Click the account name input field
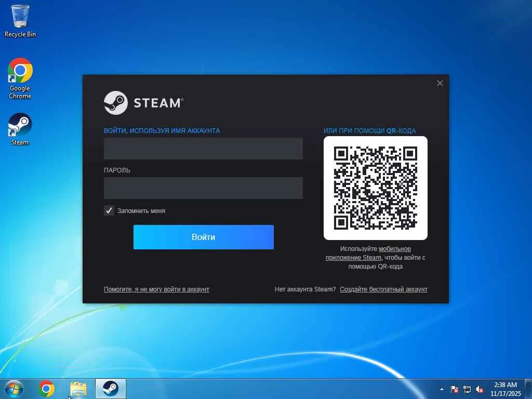This screenshot has height=399, width=532. coord(203,149)
